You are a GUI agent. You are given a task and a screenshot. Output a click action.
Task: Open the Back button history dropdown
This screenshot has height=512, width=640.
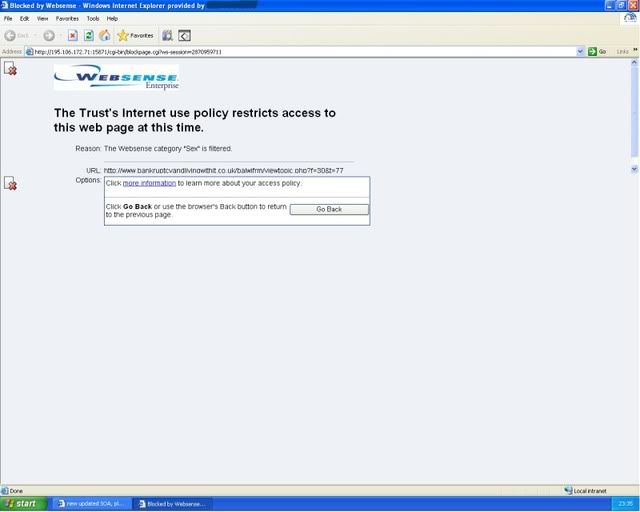35,35
